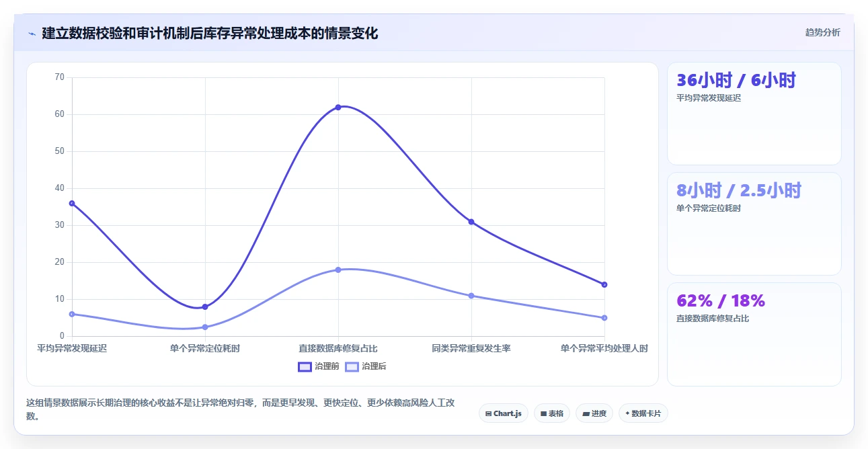Click the 治理后 point at 平均异常发现延迟
The width and height of the screenshot is (868, 449).
click(72, 314)
